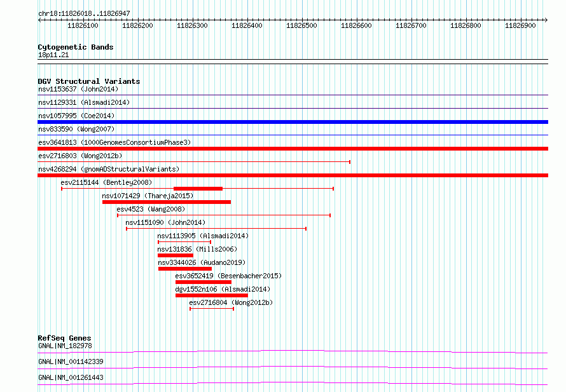Open nsv3344026 (Audano2019) variant
This screenshot has height=392, width=566.
[202, 262]
